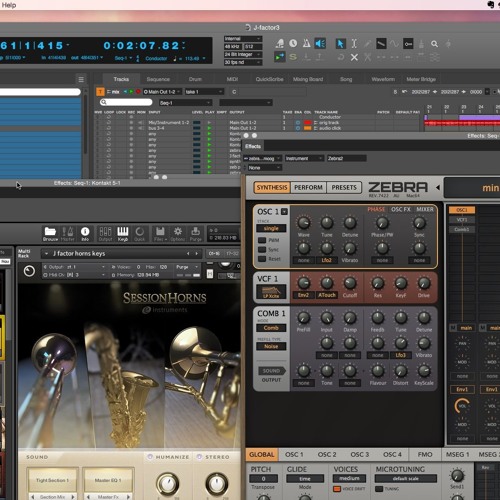The width and height of the screenshot is (500, 500).
Task: Select the zoom magnifier tool
Action: click(x=434, y=44)
